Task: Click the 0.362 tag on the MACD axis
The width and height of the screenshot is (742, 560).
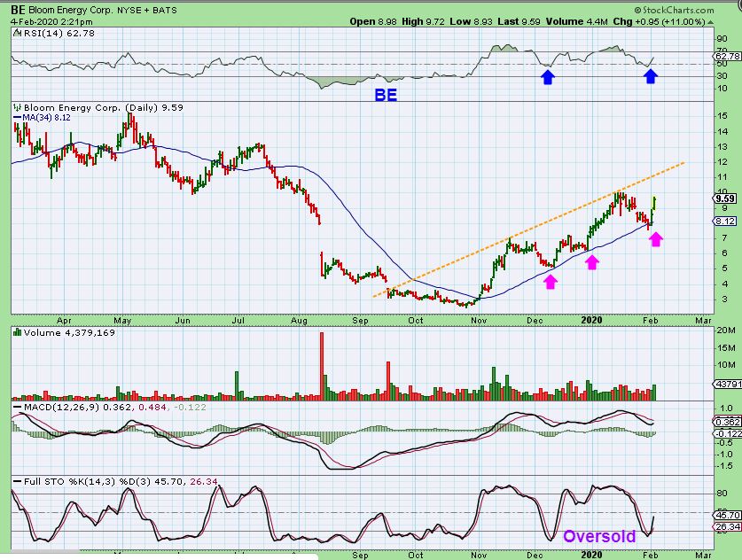Action: point(729,422)
